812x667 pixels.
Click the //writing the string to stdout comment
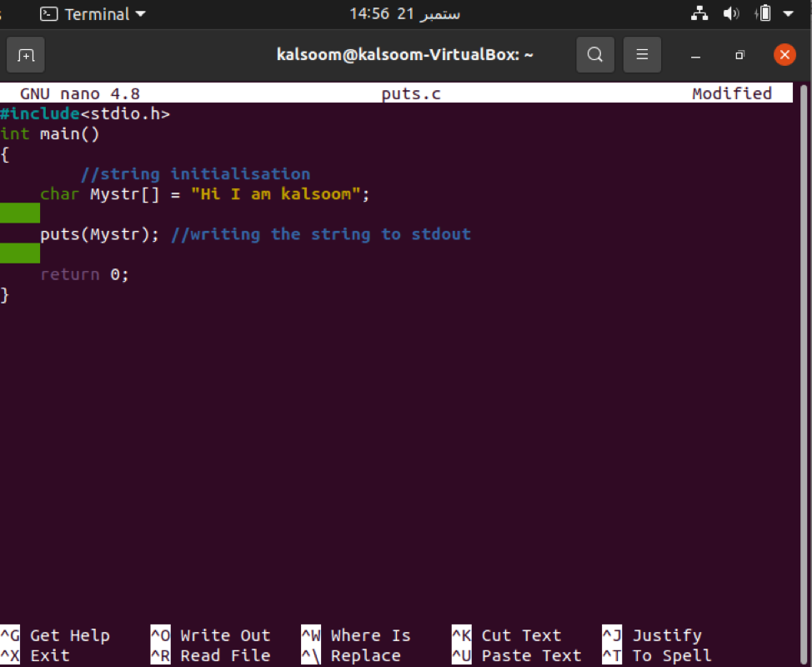pos(321,234)
